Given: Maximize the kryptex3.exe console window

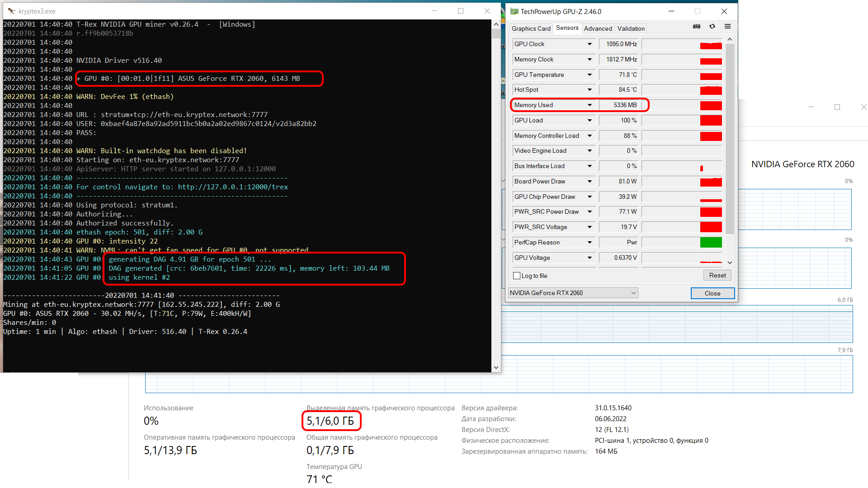Looking at the screenshot, I should [461, 11].
